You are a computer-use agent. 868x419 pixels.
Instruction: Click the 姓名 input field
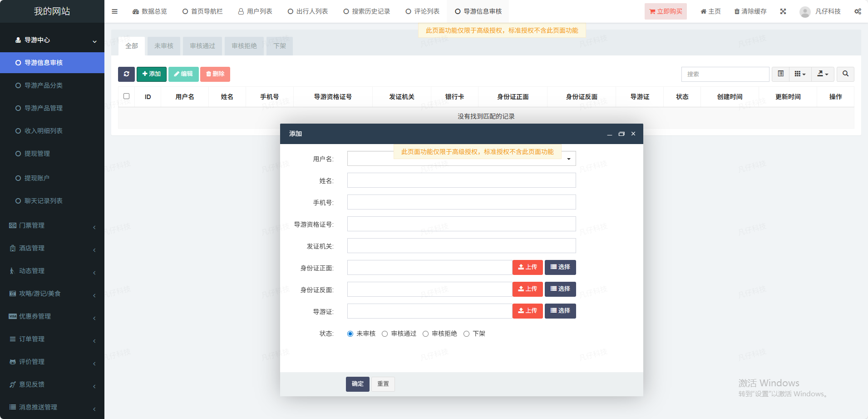click(x=461, y=180)
